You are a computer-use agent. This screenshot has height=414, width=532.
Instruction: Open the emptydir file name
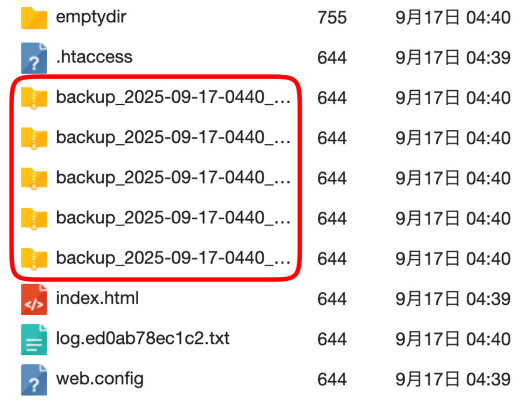(91, 17)
